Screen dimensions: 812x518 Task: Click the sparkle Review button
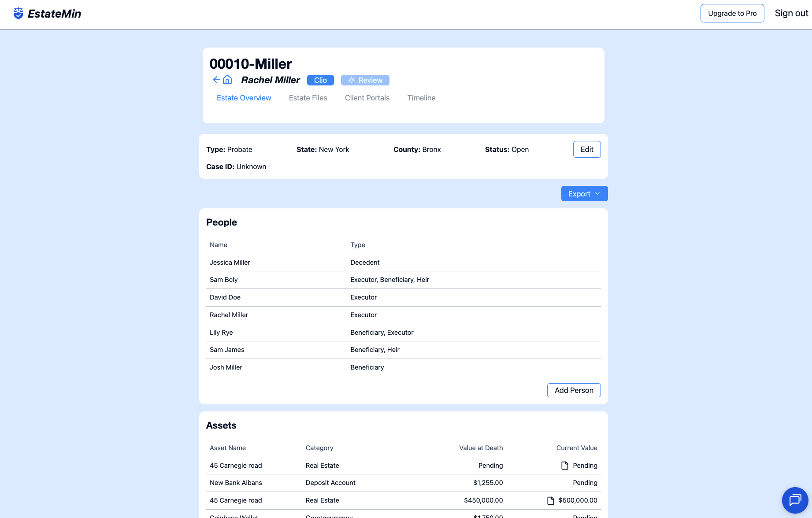[365, 80]
